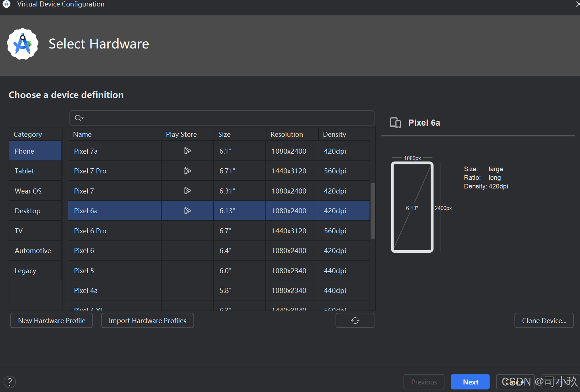The height and width of the screenshot is (392, 580).
Task: Click the Play Store icon on Pixel 7 row
Action: click(x=187, y=191)
